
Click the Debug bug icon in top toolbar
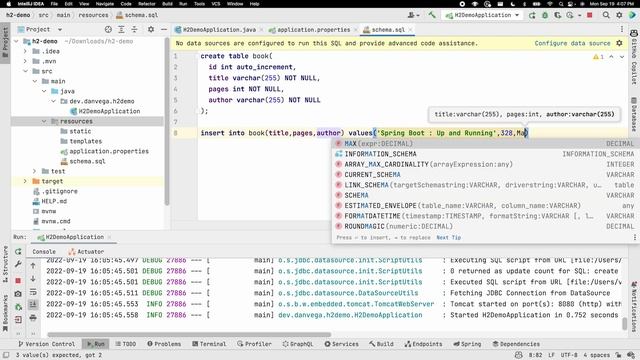(545, 15)
